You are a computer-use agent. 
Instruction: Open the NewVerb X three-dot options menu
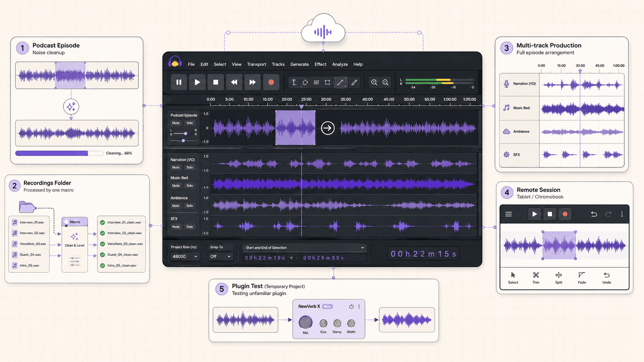coord(359,307)
